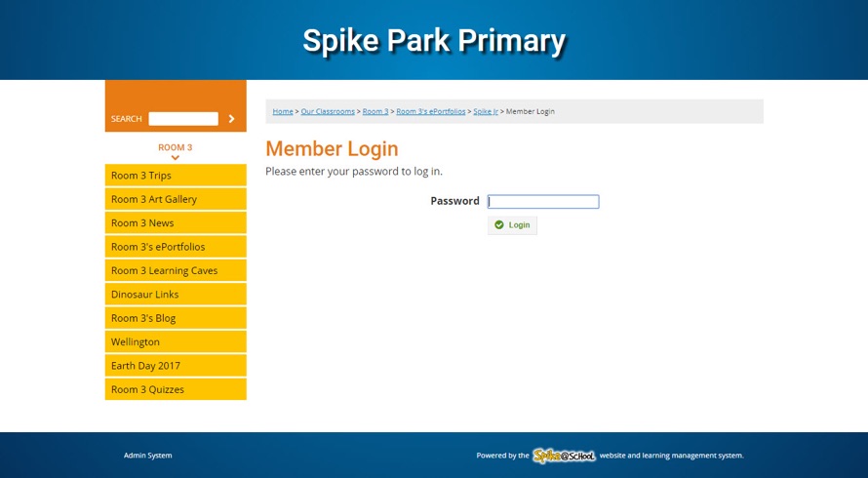The image size is (868, 478).
Task: Click the Spike@School logo in footer
Action: pos(564,456)
